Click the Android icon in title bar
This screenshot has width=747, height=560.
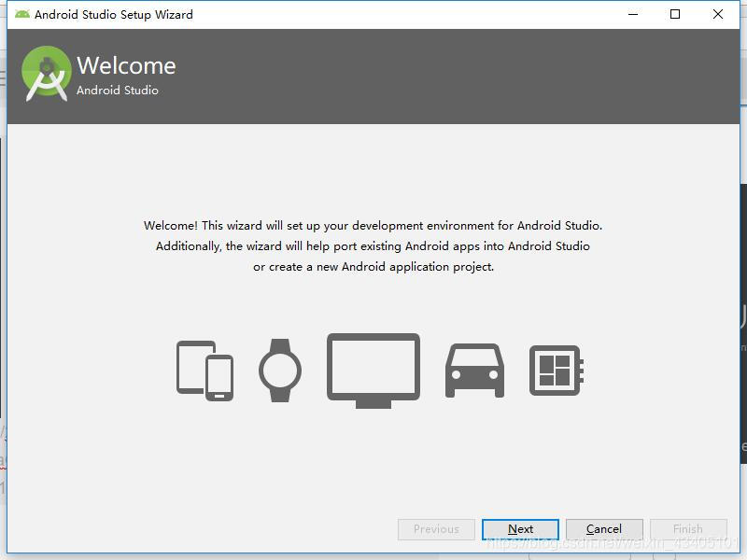21,14
